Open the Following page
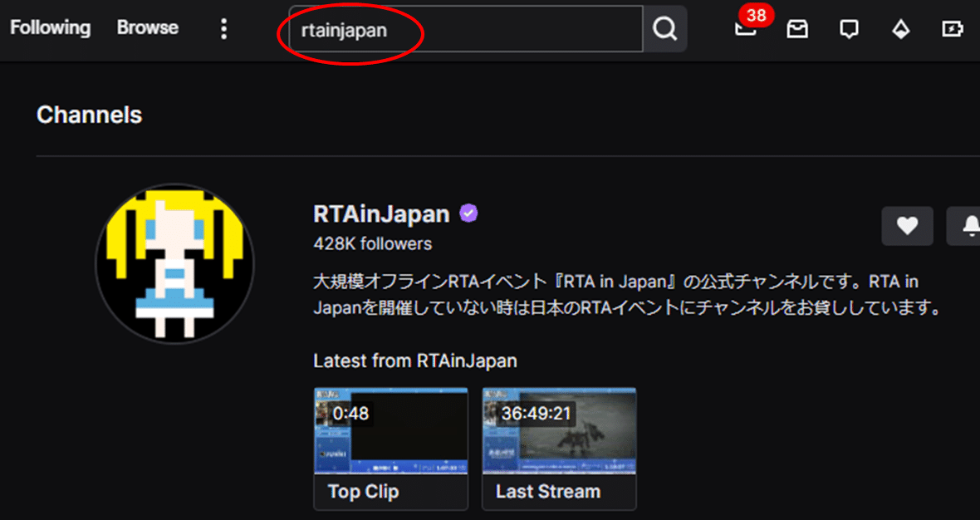980x520 pixels. pyautogui.click(x=51, y=28)
